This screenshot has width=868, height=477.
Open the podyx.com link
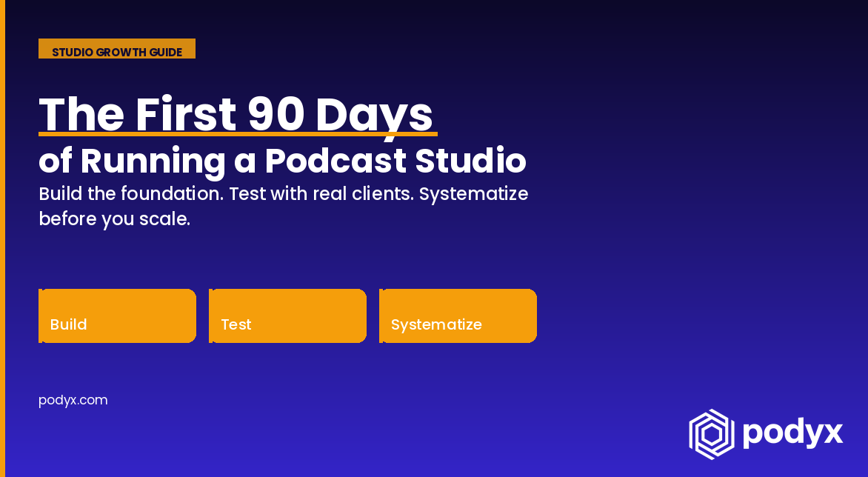pyautogui.click(x=73, y=400)
